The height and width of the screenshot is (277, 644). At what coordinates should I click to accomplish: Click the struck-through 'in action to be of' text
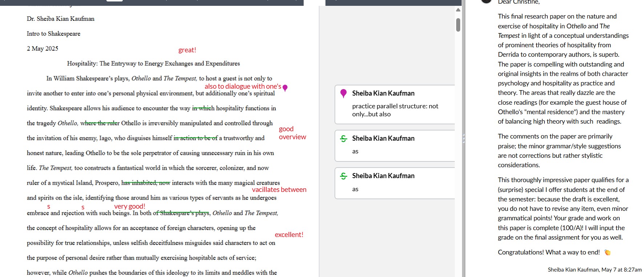195,138
